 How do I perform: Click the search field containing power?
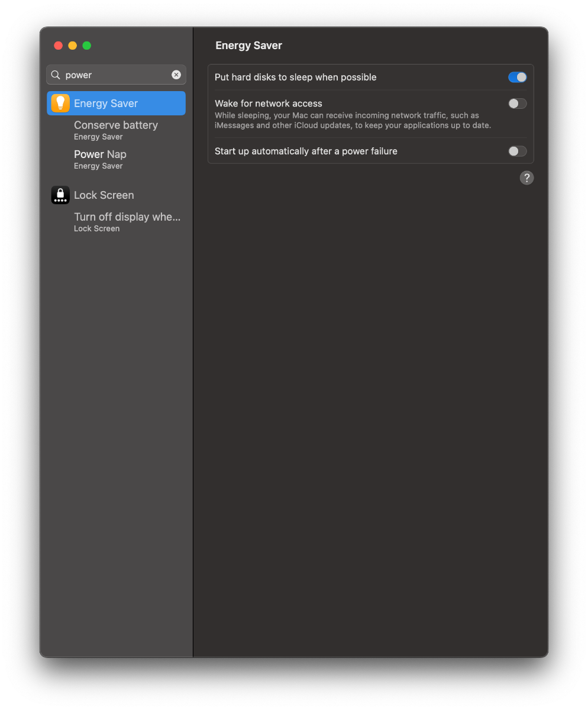116,75
